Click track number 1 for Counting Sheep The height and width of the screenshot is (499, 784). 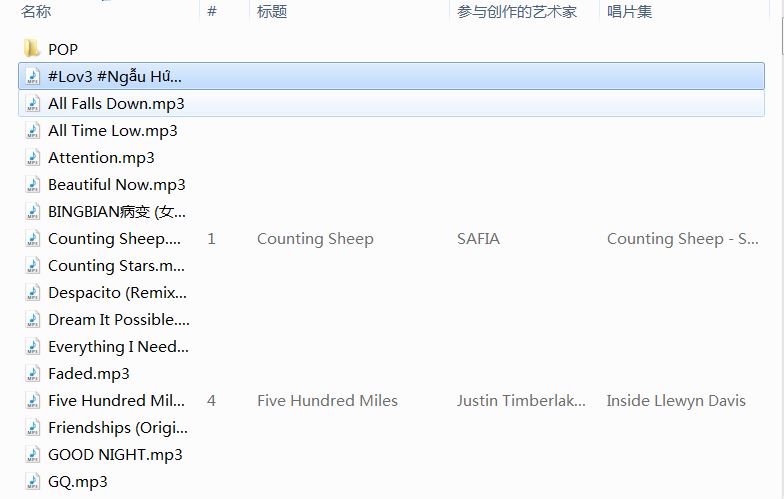tap(212, 238)
